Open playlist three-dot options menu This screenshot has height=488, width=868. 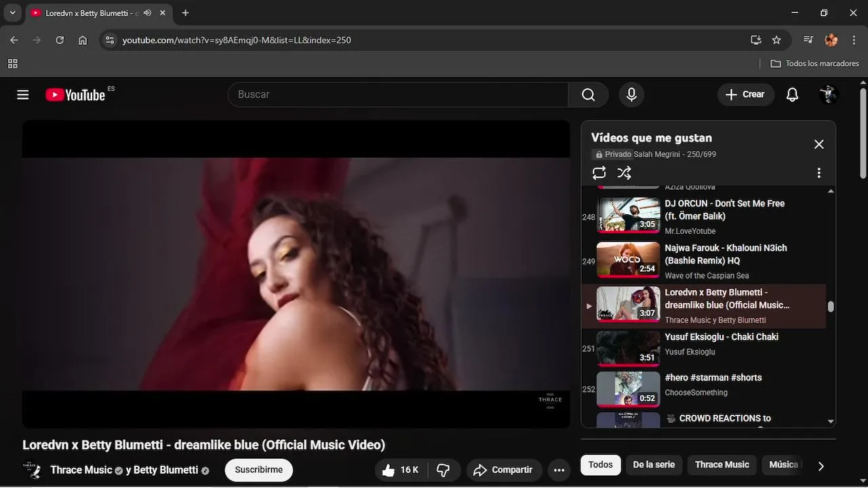(x=818, y=173)
